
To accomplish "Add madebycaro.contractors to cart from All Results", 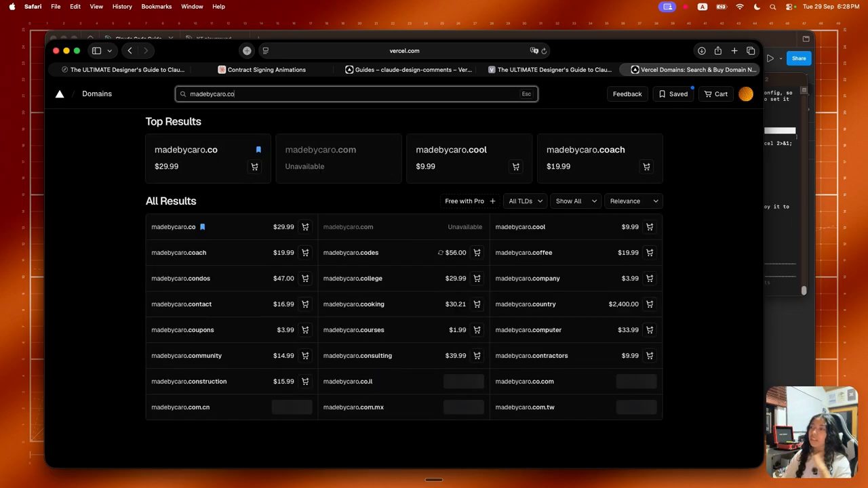I will (649, 356).
